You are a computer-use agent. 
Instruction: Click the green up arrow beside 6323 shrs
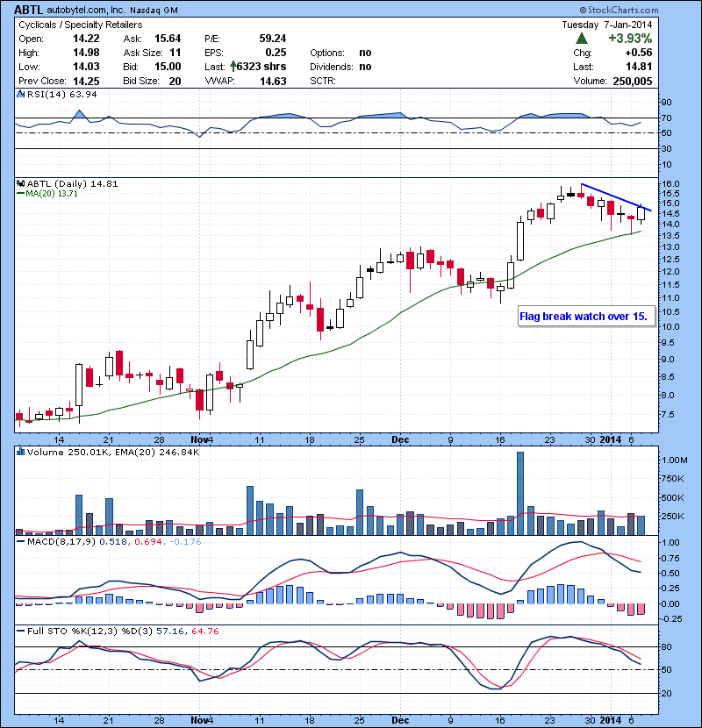click(233, 67)
